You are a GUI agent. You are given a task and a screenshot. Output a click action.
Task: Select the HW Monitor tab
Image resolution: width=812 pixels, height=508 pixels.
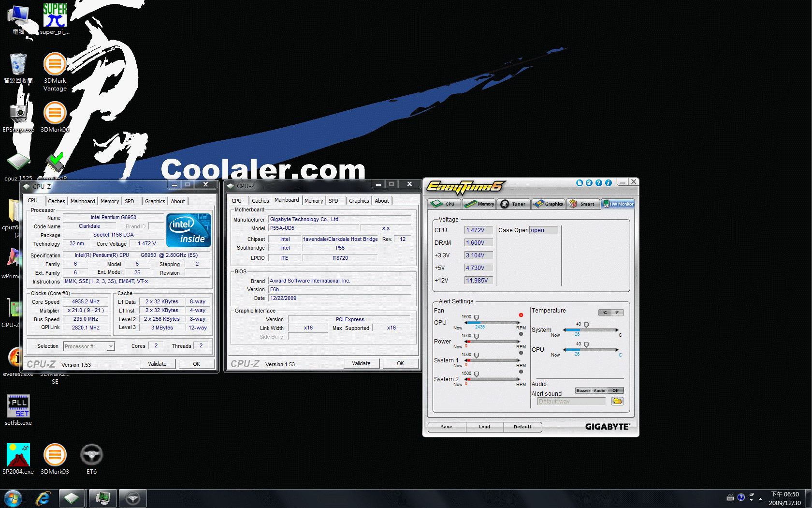(618, 204)
